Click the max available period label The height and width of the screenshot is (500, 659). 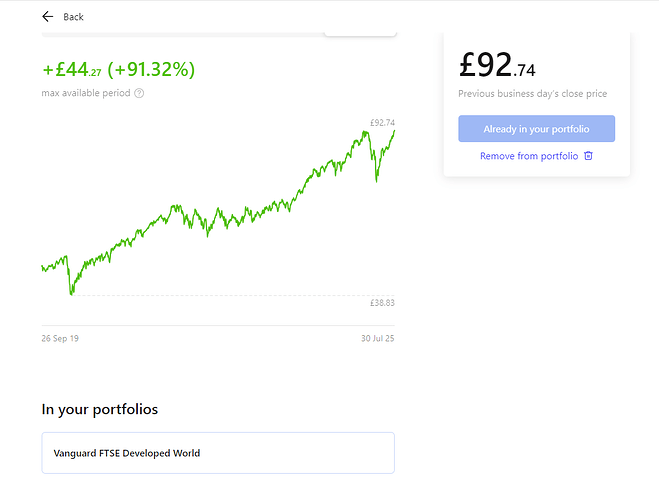click(87, 93)
